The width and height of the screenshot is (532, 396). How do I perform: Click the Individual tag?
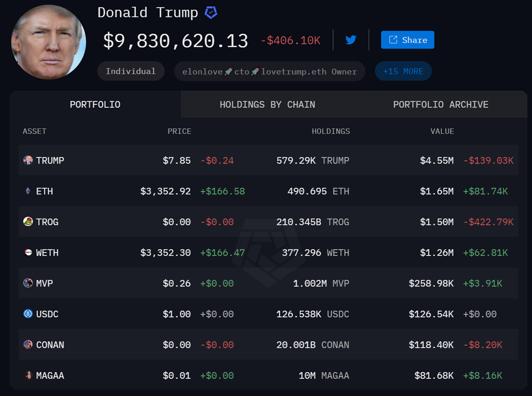[x=131, y=71]
